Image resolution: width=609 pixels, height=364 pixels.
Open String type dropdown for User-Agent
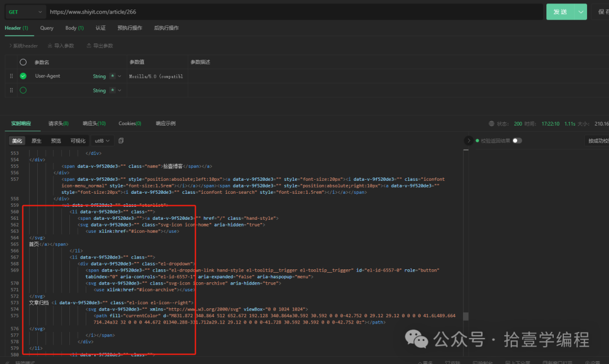point(99,77)
